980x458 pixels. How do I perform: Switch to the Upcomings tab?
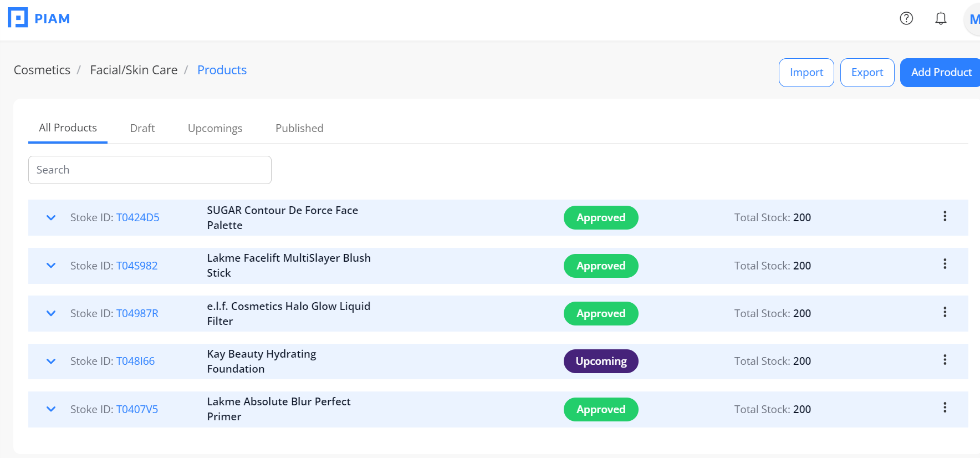click(215, 128)
